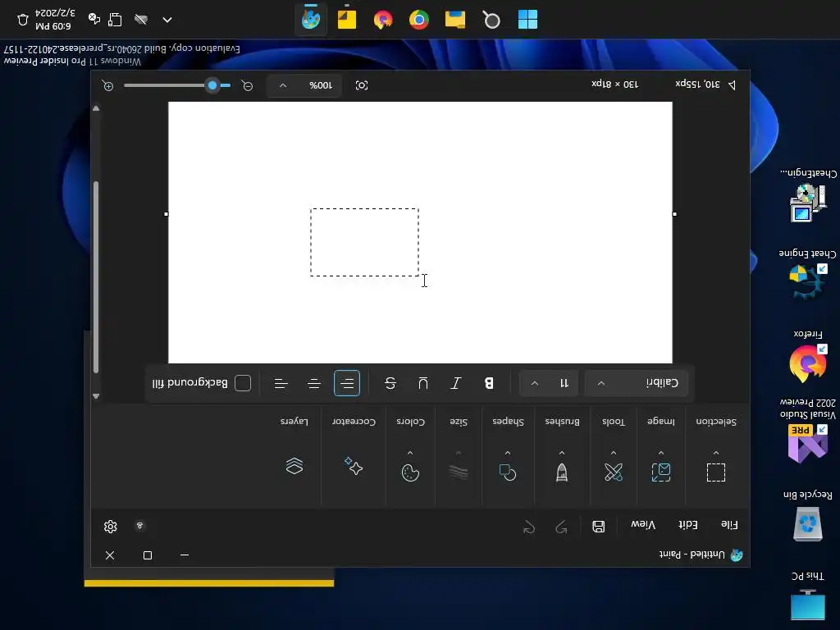Viewport: 840px width, 630px height.
Task: Click the Undo arrow in Paint
Action: [561, 527]
